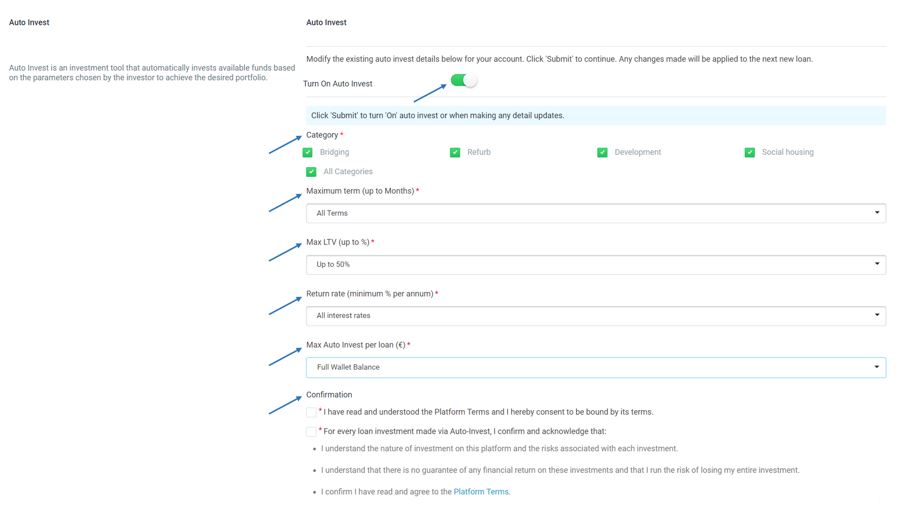Click the Bridging category label
Screen dimensions: 901x513
334,153
